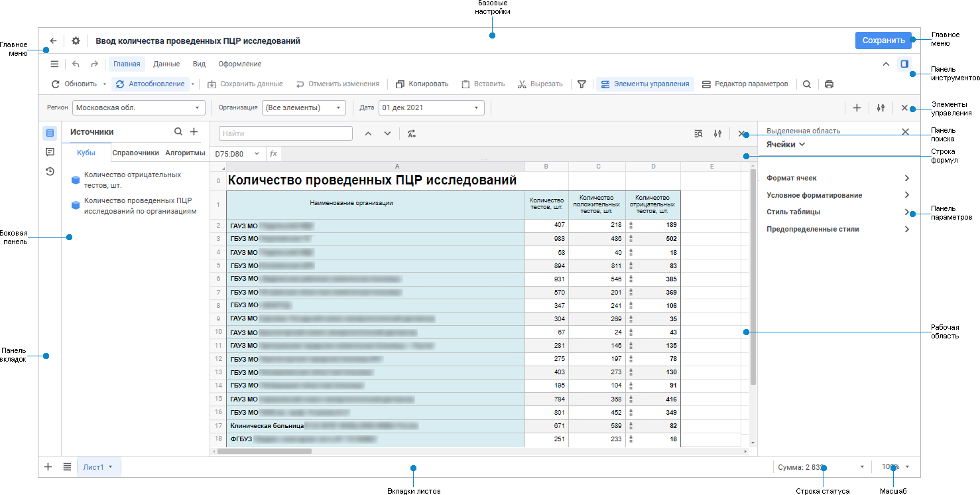Switch to the Оформление ribbon tab

tap(240, 64)
